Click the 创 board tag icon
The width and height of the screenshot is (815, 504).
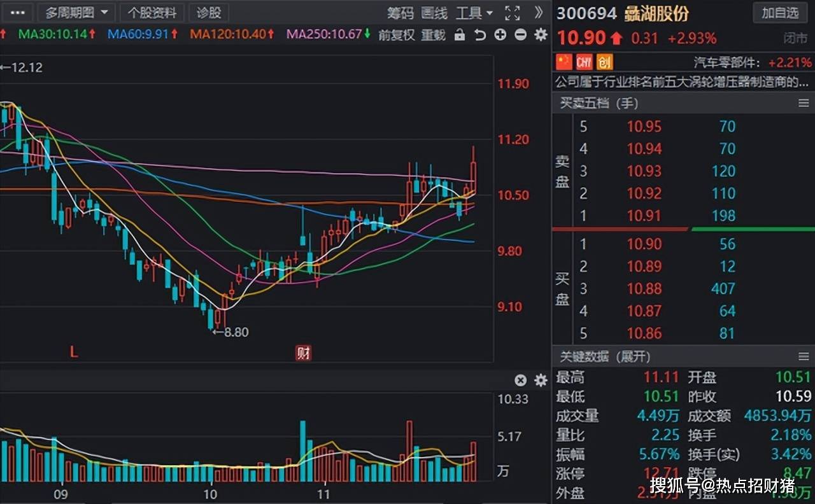pyautogui.click(x=604, y=62)
